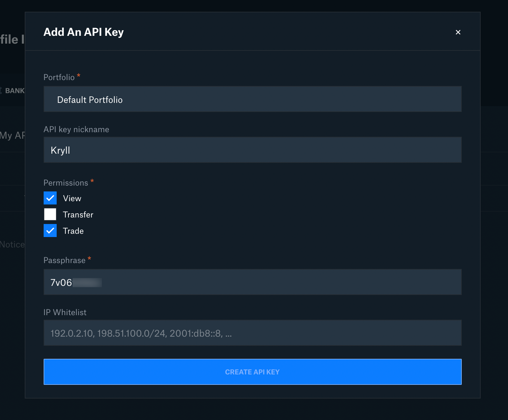Click into the IP Whitelist input field

click(252, 333)
